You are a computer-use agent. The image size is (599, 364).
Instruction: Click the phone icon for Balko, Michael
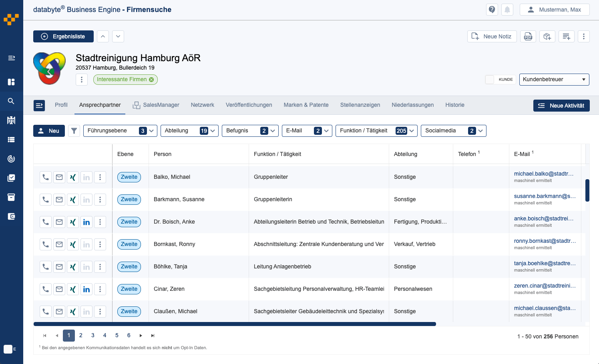tap(46, 177)
